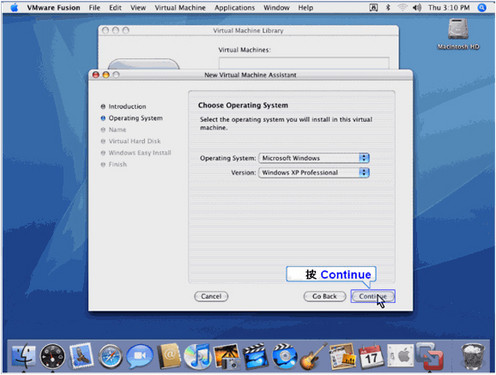The image size is (496, 375).
Task: Select the Macintosh HD desktop drive
Action: 458,33
